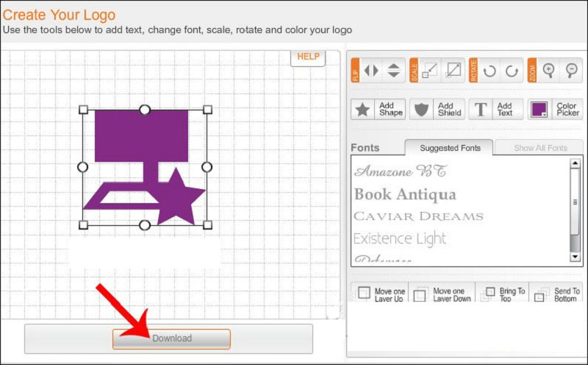The height and width of the screenshot is (365, 588).
Task: Rotate the logo clockwise
Action: (512, 70)
